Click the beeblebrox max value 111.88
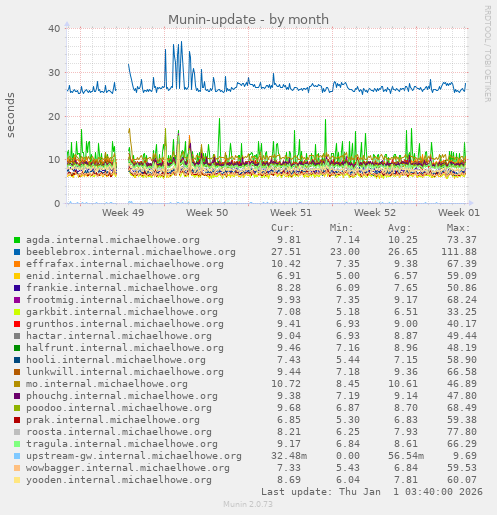 tap(459, 252)
